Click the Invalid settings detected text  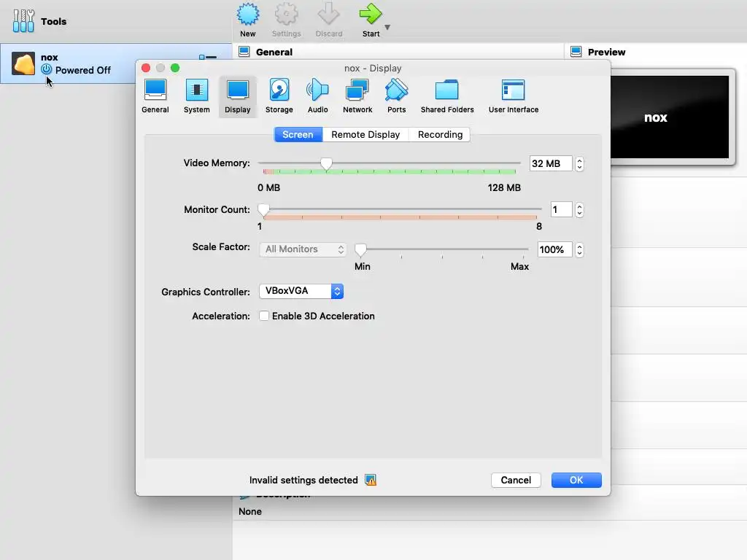pyautogui.click(x=303, y=480)
